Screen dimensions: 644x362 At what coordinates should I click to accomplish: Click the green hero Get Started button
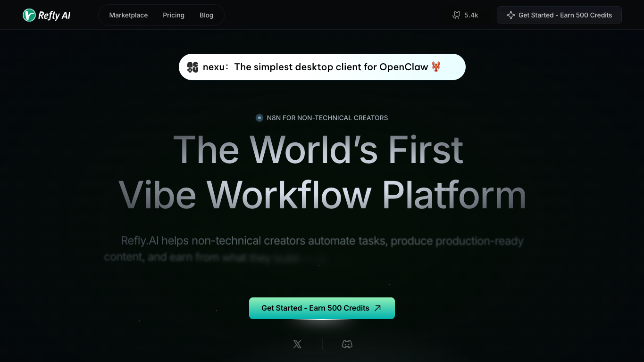coord(322,308)
